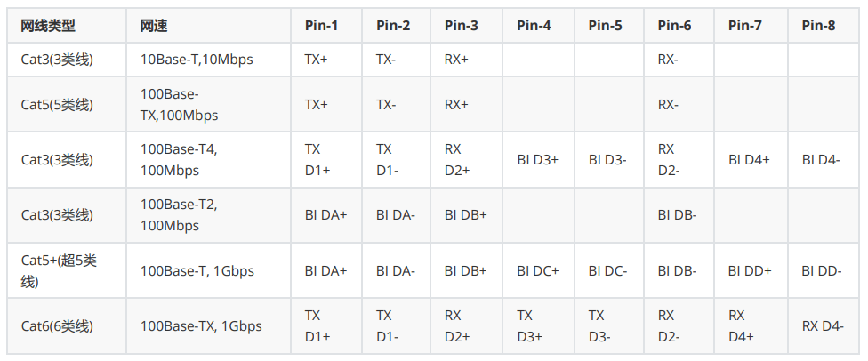The width and height of the screenshot is (868, 361).
Task: Select the BI D3+ cell
Action: (538, 159)
